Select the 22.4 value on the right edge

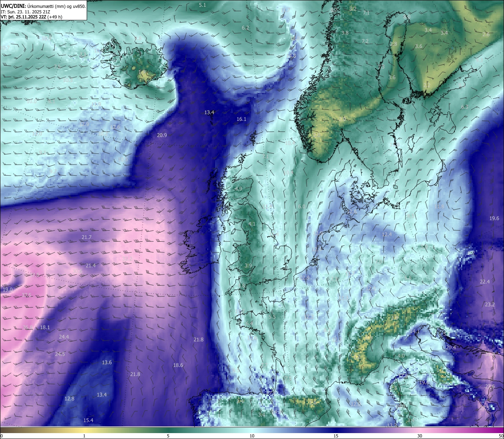[x=485, y=282]
